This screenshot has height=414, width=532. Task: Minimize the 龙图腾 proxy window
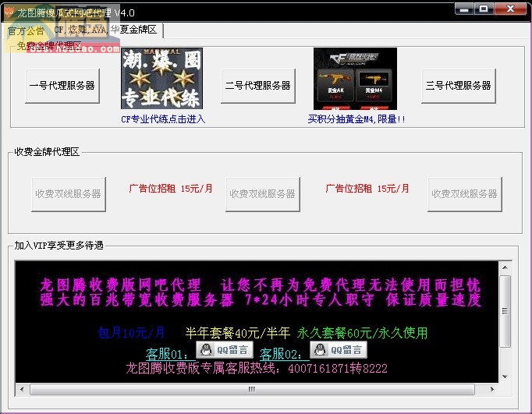pyautogui.click(x=464, y=9)
